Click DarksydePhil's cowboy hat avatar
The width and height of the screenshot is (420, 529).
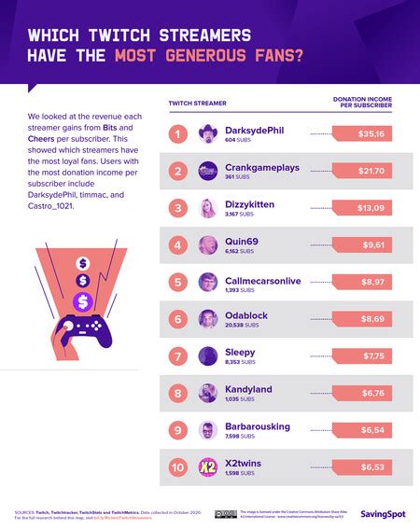[x=208, y=134]
